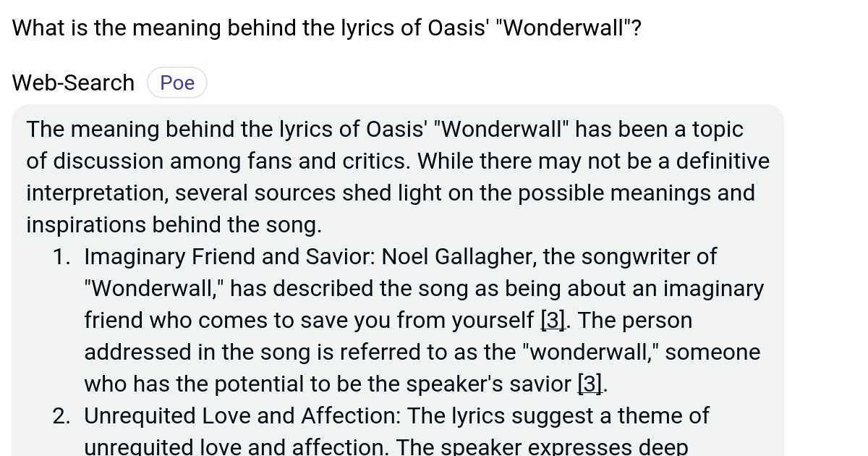Click the list number 2 marker
The image size is (868, 456).
61,415
